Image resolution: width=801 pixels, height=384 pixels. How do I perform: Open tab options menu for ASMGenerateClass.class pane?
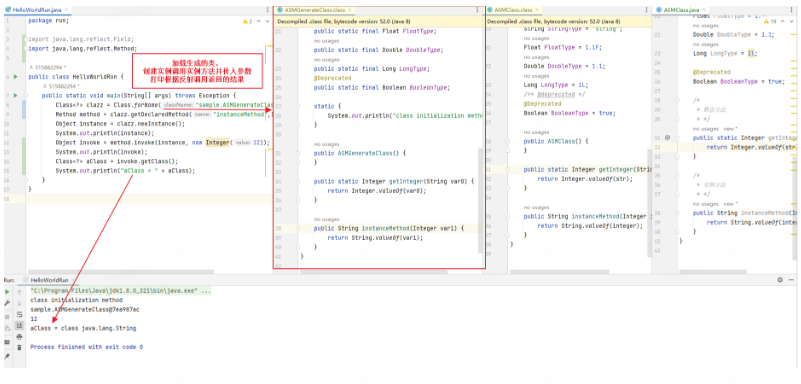[478, 10]
